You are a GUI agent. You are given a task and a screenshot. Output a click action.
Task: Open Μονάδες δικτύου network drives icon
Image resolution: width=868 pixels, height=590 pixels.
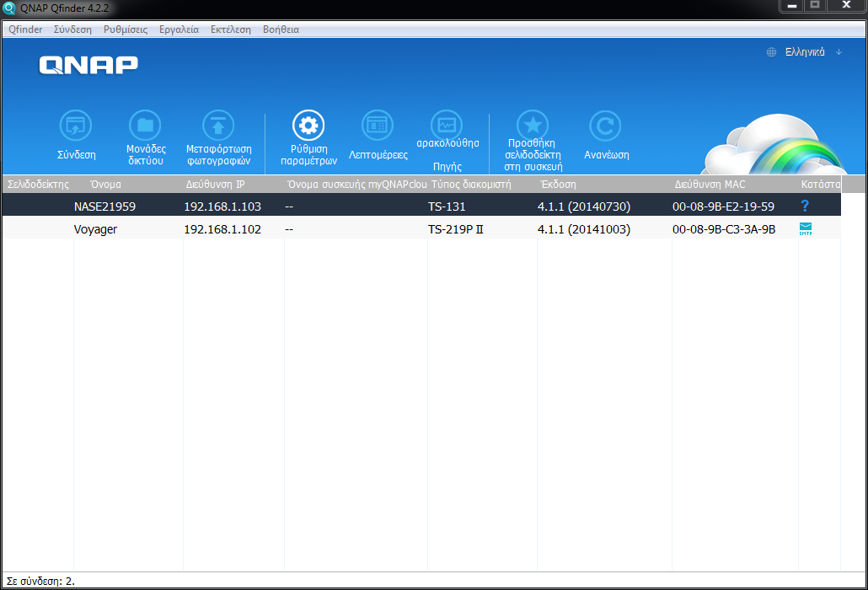point(145,126)
